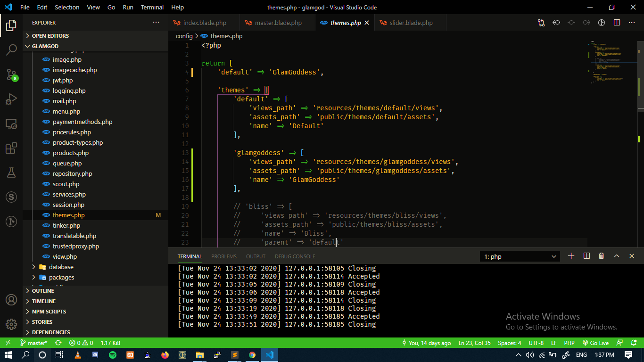Select the 1: php terminal dropdown
The width and height of the screenshot is (644, 362).
tap(520, 256)
